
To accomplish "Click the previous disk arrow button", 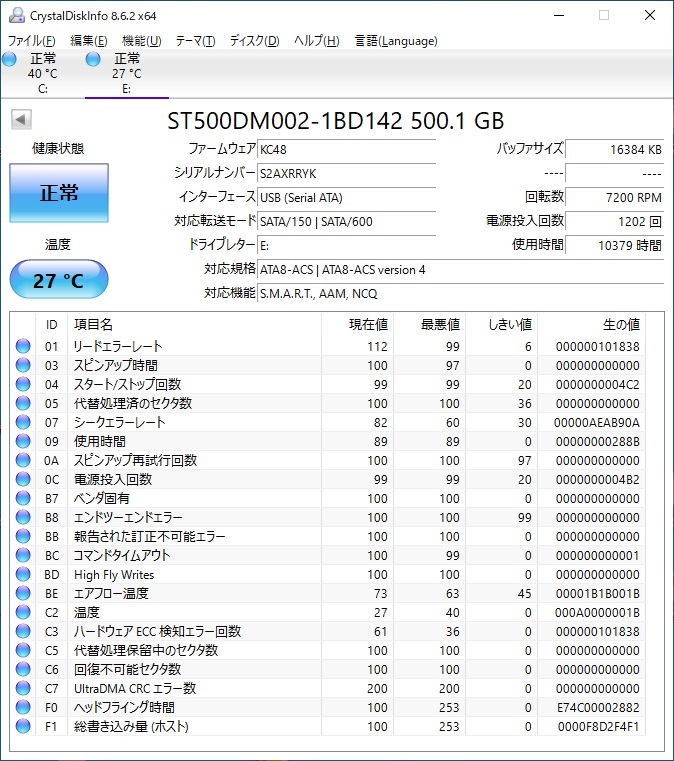I will click(x=21, y=119).
